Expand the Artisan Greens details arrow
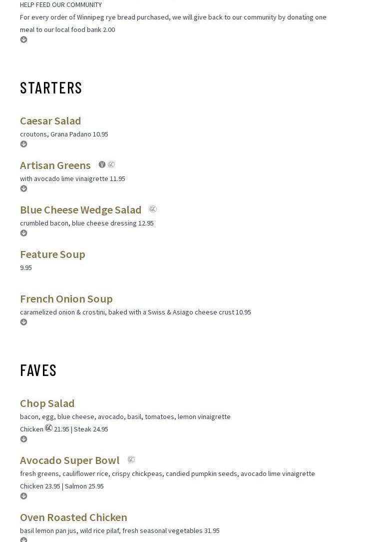Screen dimensions: 392x542 click(23, 188)
